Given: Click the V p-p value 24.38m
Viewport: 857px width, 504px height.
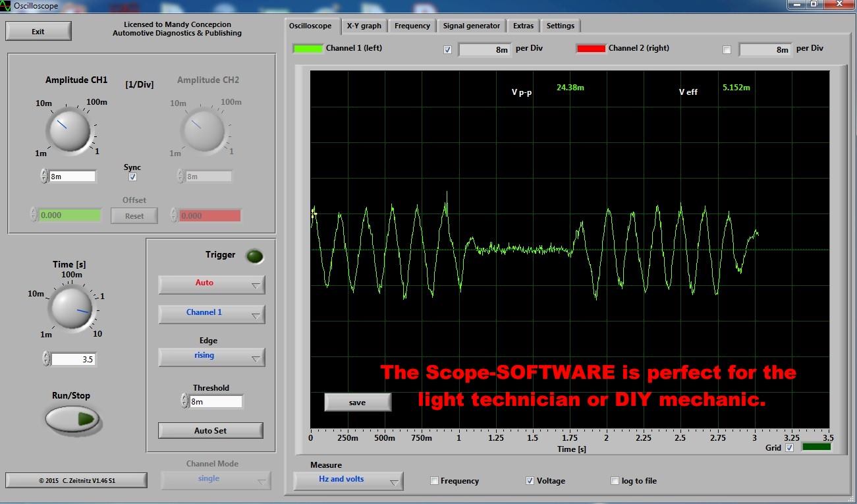Looking at the screenshot, I should click(x=570, y=88).
